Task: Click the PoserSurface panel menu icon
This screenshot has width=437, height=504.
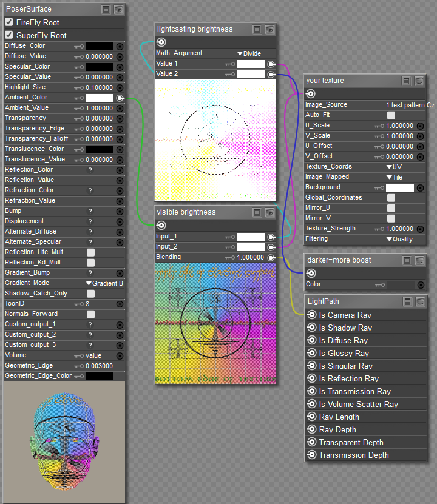Action: [106, 9]
